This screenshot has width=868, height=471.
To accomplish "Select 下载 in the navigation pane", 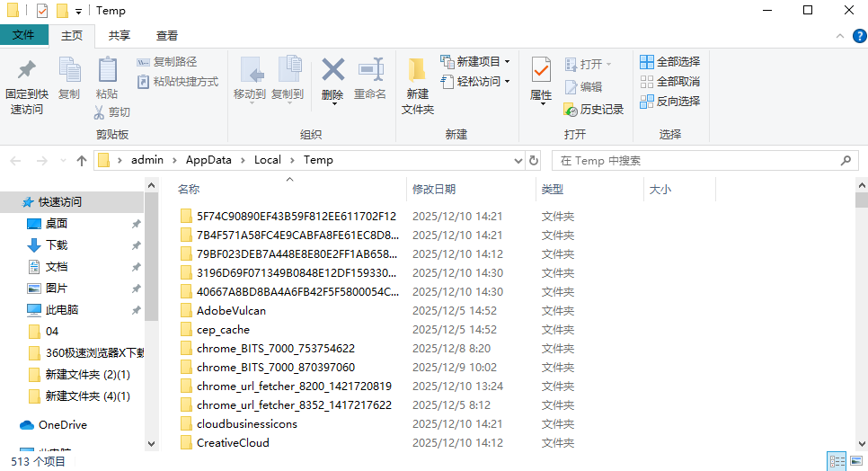I will point(57,245).
